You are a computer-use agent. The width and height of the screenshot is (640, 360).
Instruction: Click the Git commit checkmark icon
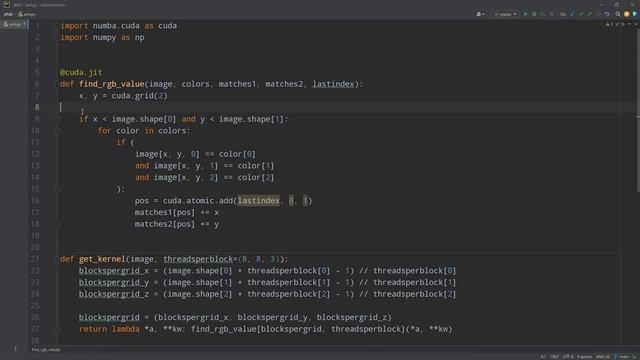pyautogui.click(x=581, y=14)
